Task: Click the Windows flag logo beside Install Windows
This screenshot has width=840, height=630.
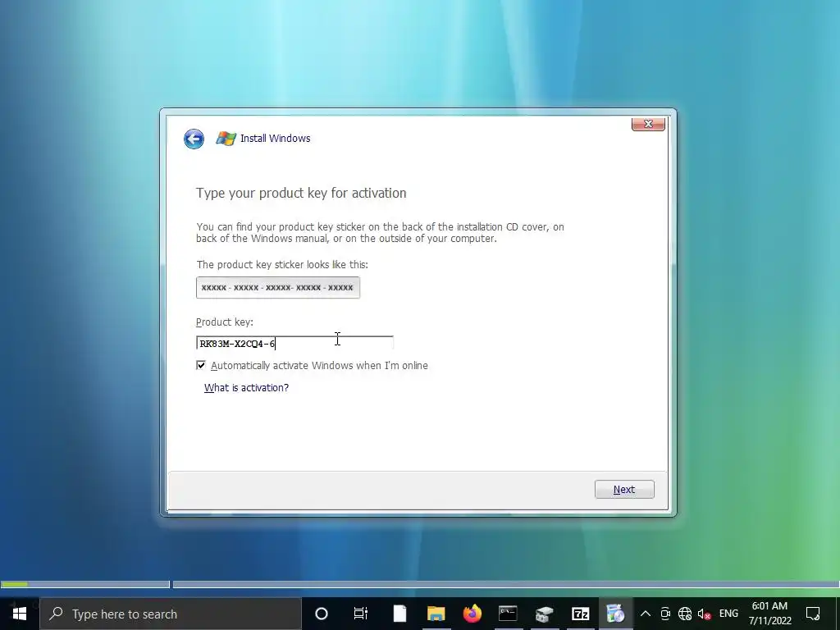Action: pyautogui.click(x=226, y=138)
